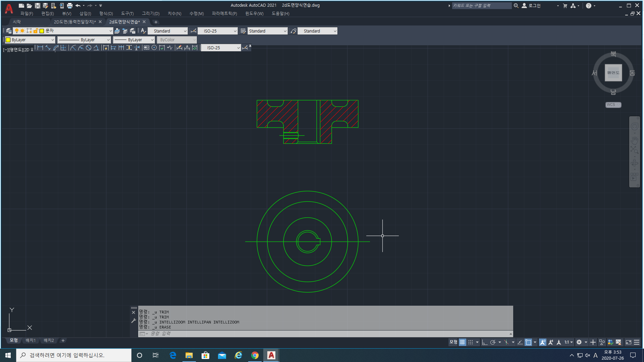
Task: Switch to 2D도면(동력전달장치) drawing tab
Action: pyautogui.click(x=75, y=22)
